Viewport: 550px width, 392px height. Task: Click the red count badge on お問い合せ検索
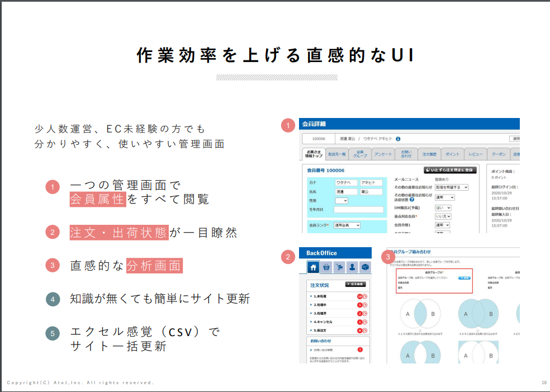360,350
